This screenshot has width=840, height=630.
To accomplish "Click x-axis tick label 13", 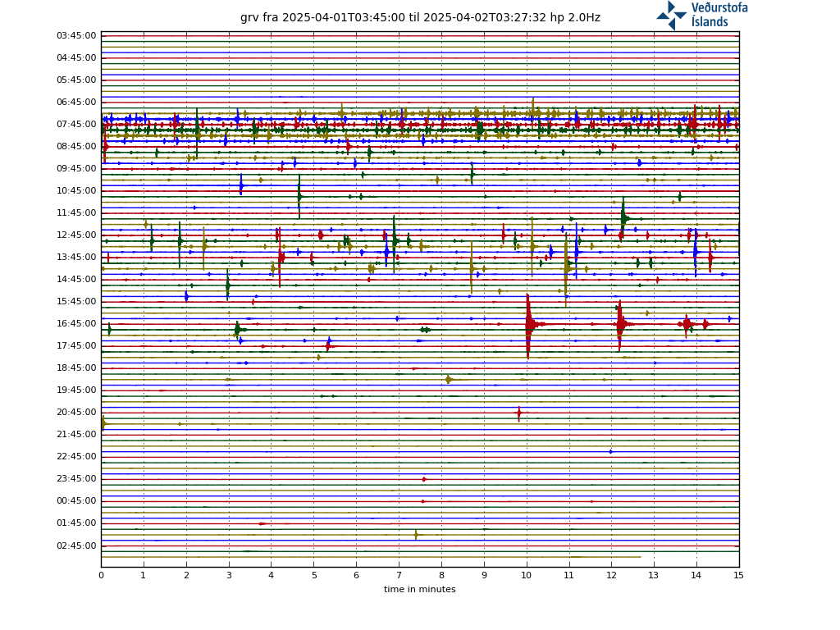I will (654, 575).
